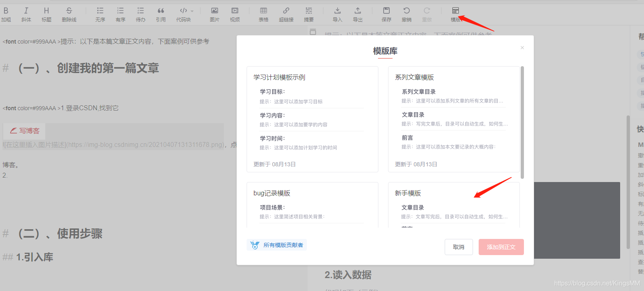The image size is (644, 291).
Task: Insert ordered list with 有序 icon
Action: coord(120,14)
